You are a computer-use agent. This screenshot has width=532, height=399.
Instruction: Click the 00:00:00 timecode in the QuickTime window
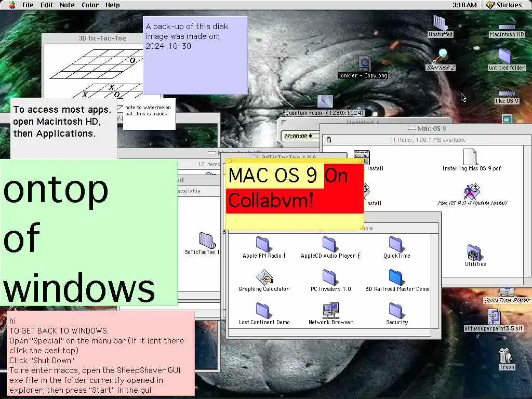coord(296,136)
